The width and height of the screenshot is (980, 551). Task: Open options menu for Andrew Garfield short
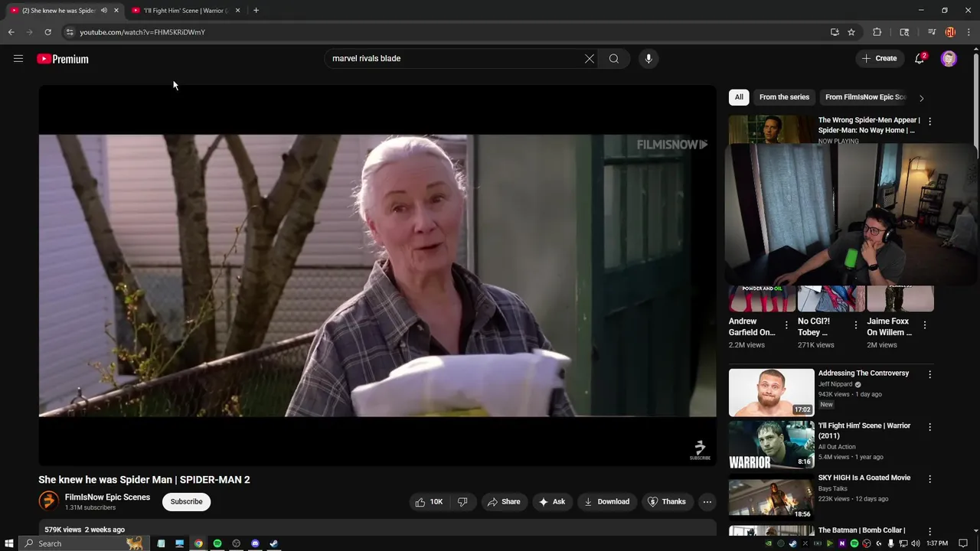[x=786, y=325]
